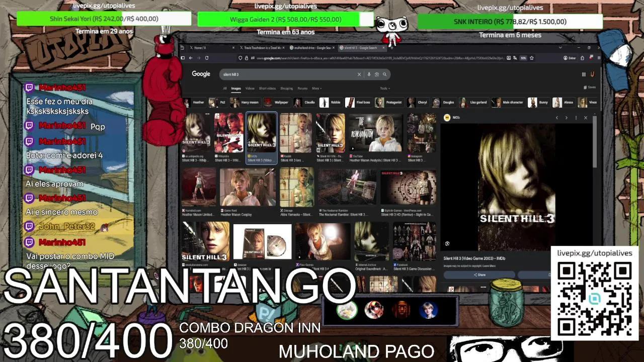Click Share button in preview panel
The width and height of the screenshot is (644, 362).
click(x=479, y=275)
